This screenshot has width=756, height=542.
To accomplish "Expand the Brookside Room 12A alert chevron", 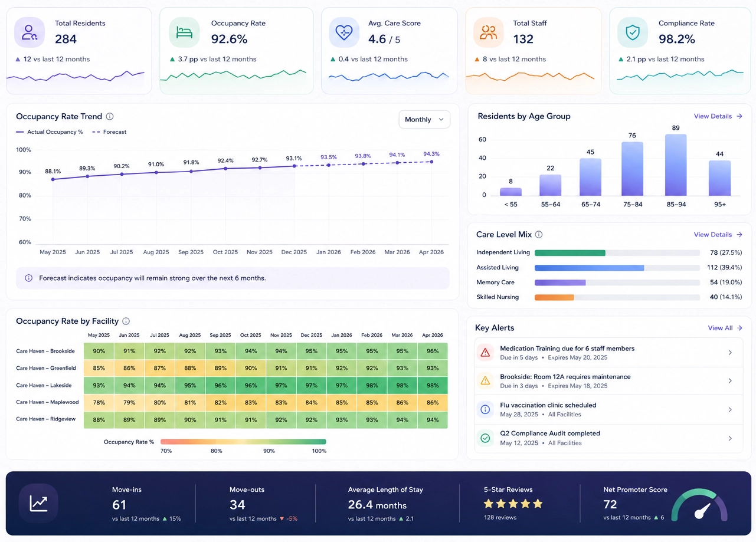I will (730, 381).
